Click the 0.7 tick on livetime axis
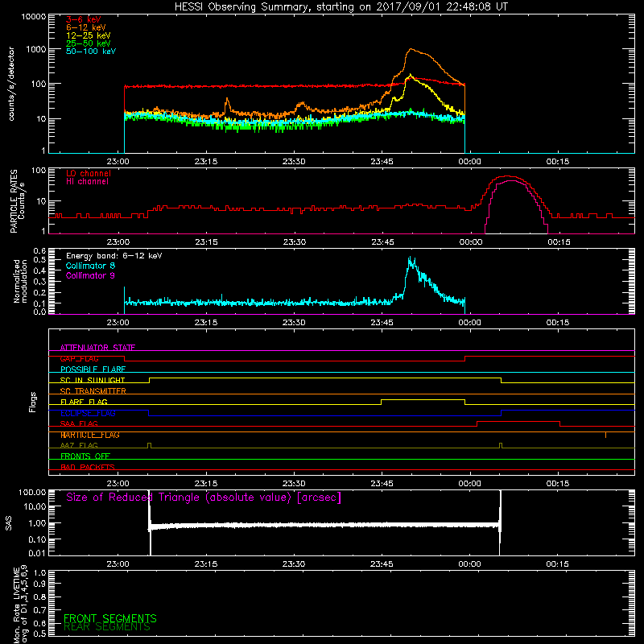644x644 pixels. pyautogui.click(x=39, y=610)
